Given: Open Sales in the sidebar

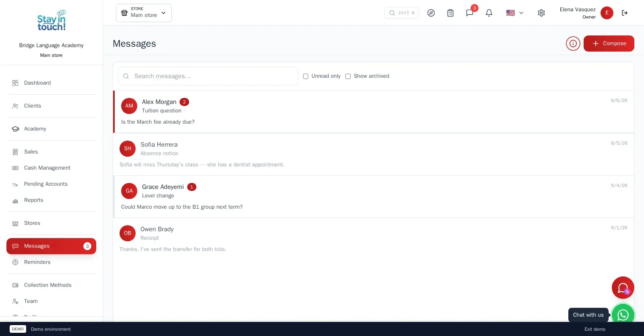Looking at the screenshot, I should (52, 152).
